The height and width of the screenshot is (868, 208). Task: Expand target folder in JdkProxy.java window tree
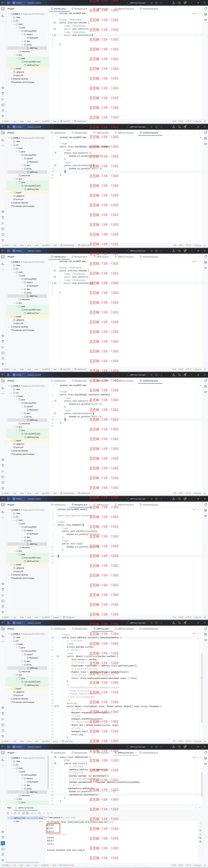click(12, 688)
